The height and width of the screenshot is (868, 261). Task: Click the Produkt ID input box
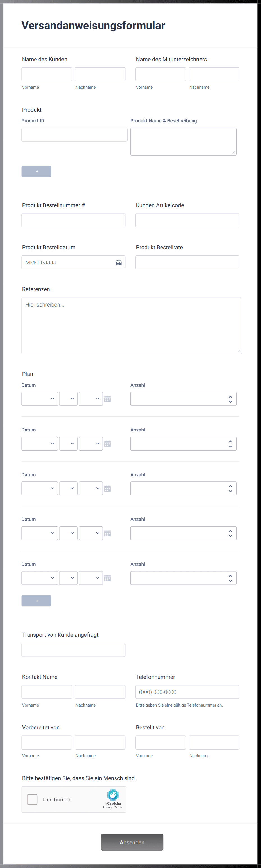[74, 134]
